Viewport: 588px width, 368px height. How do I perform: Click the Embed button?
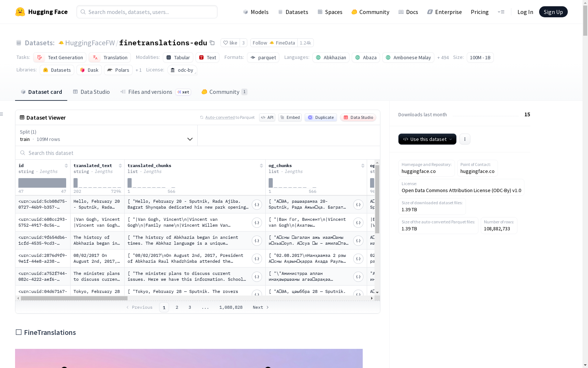290,117
